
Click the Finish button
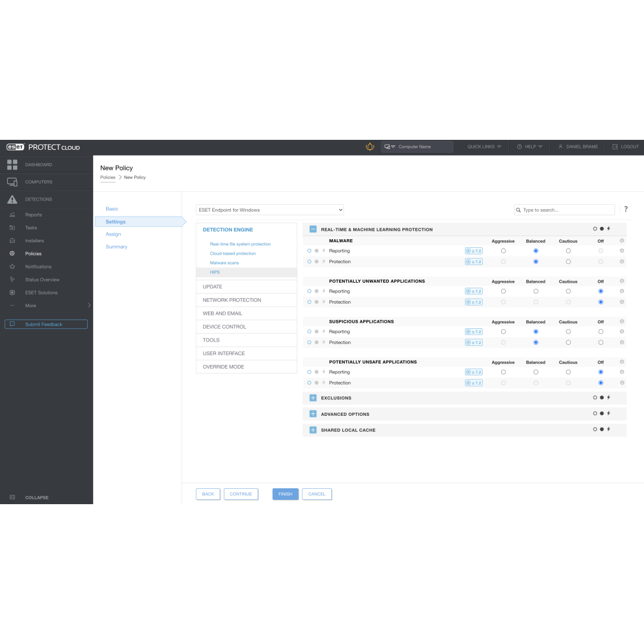click(285, 494)
